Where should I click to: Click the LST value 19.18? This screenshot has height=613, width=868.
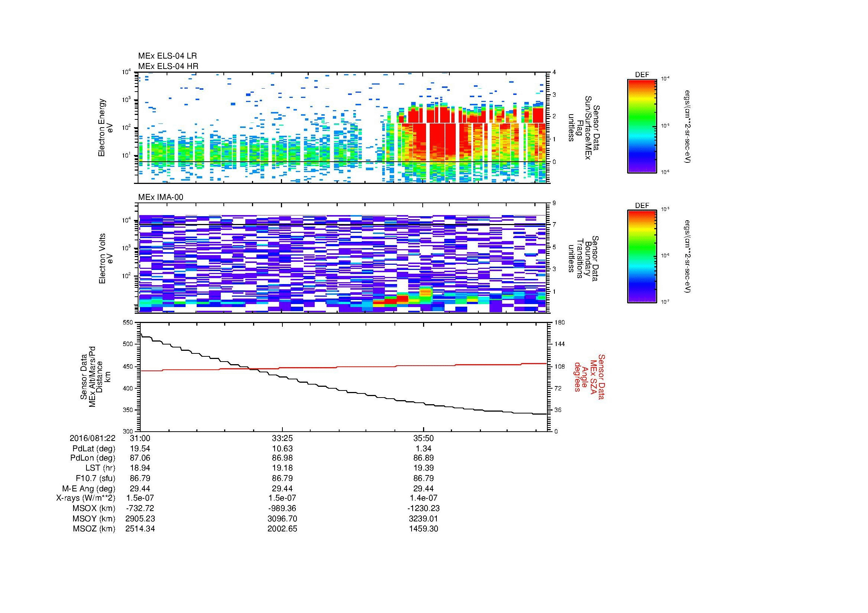[x=282, y=468]
